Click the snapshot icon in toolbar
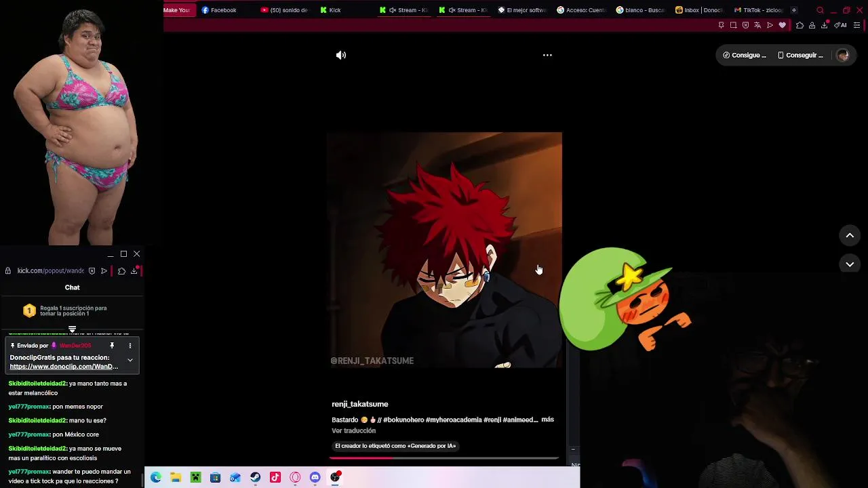This screenshot has height=488, width=868. pyautogui.click(x=733, y=25)
